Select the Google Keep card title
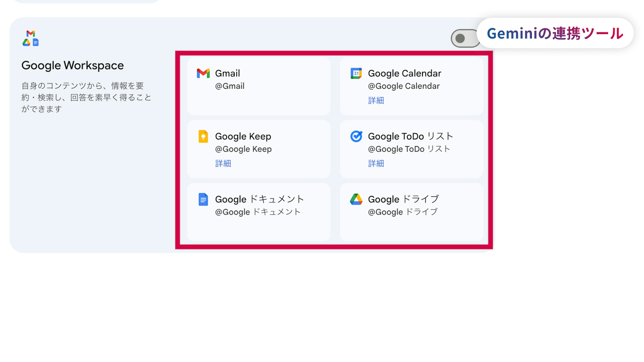The width and height of the screenshot is (644, 362). tap(243, 136)
